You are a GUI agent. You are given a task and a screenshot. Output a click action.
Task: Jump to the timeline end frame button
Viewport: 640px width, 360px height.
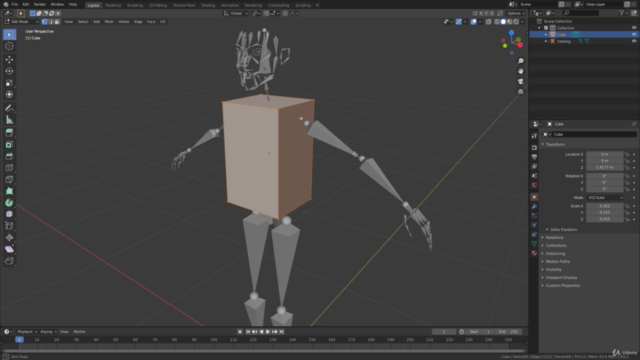coord(282,332)
